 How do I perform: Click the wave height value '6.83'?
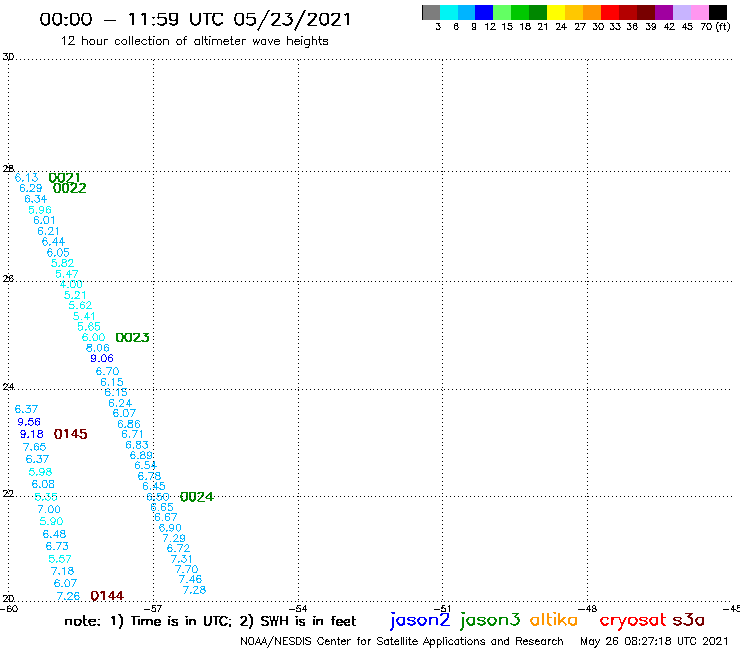click(137, 445)
